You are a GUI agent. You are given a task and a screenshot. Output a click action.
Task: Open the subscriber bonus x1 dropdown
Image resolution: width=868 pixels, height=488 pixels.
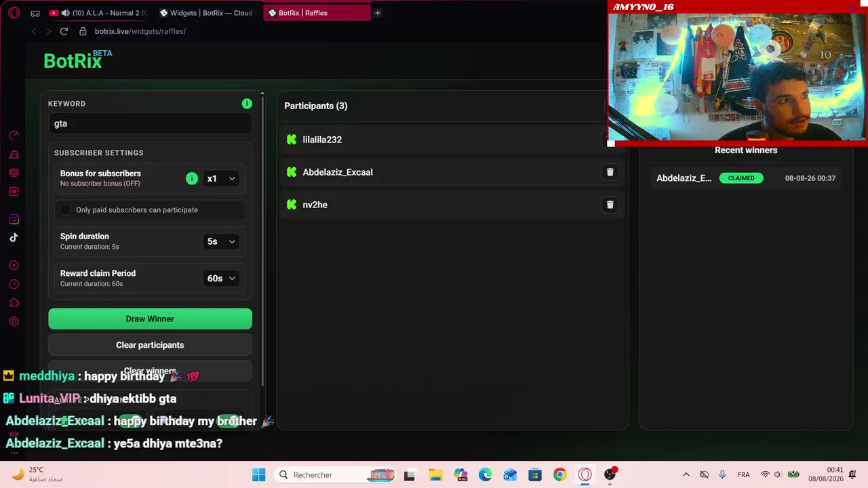(x=221, y=178)
